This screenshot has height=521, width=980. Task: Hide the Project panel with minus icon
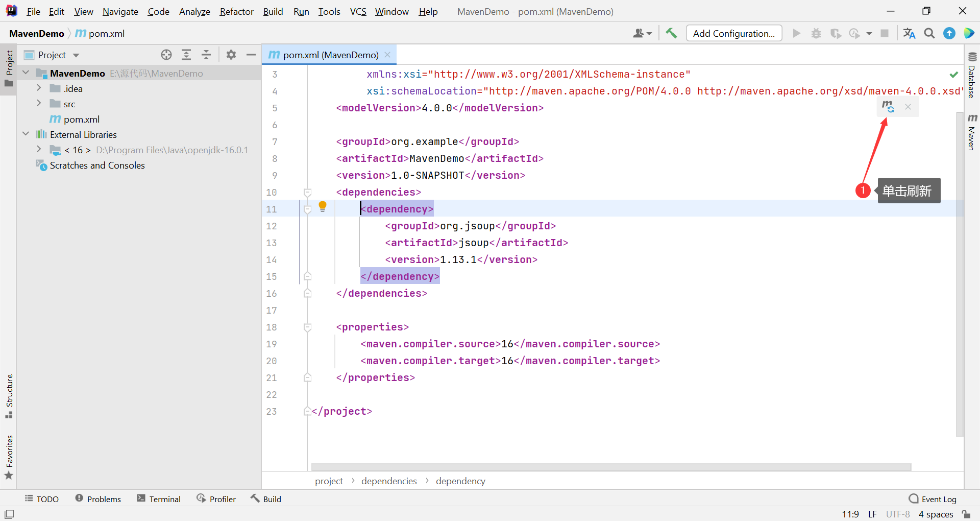tap(251, 55)
